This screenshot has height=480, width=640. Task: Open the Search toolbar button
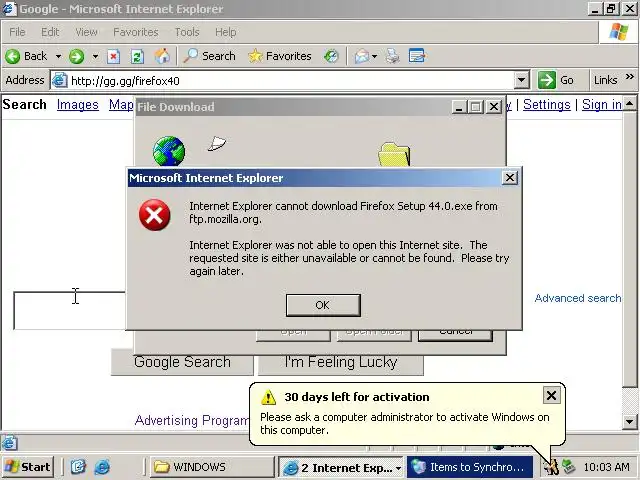pyautogui.click(x=209, y=56)
